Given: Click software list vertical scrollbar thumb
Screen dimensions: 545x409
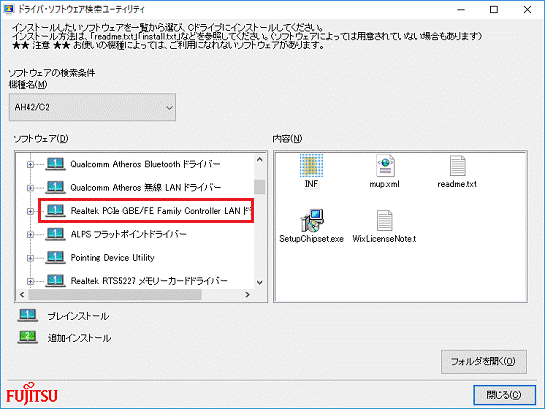Looking at the screenshot, I should point(260,187).
